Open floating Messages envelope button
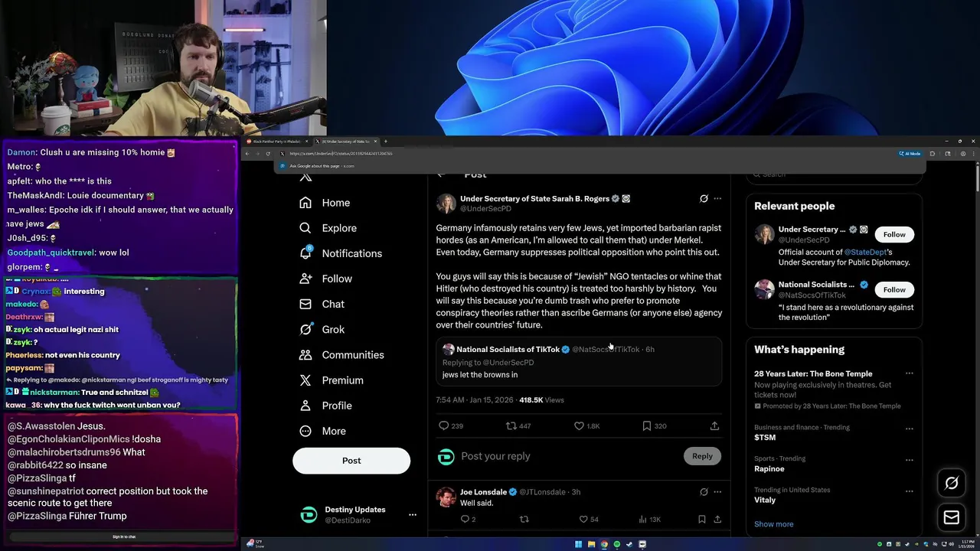The image size is (980, 551). coord(952,518)
